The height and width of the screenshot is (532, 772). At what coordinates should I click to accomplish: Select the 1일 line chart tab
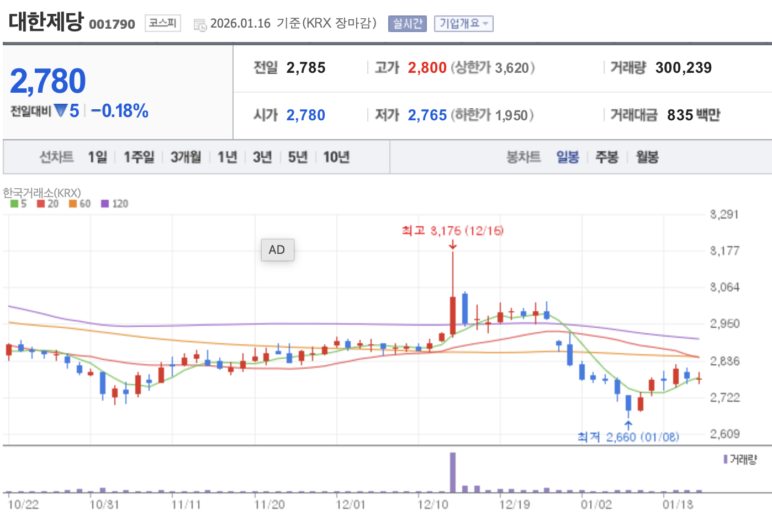pyautogui.click(x=98, y=157)
